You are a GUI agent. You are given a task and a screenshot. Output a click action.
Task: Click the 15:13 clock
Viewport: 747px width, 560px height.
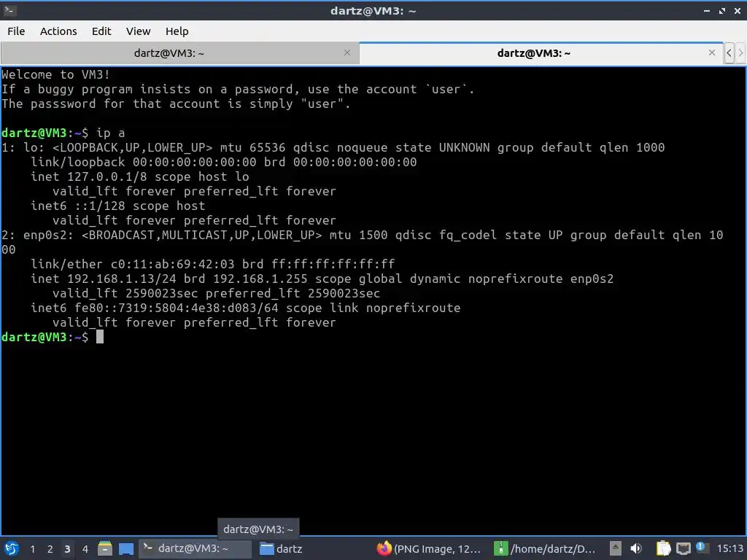[729, 548]
